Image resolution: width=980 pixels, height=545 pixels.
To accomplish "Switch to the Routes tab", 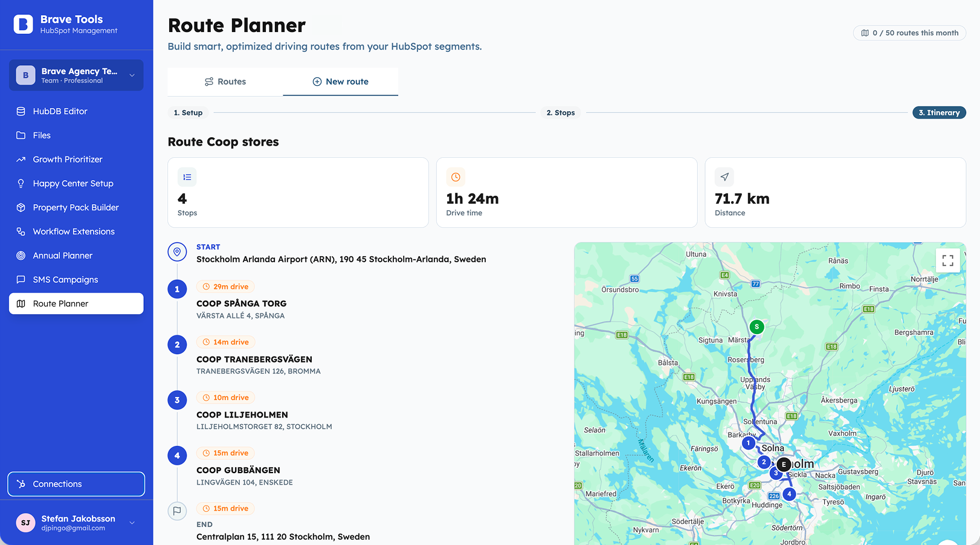I will click(225, 82).
